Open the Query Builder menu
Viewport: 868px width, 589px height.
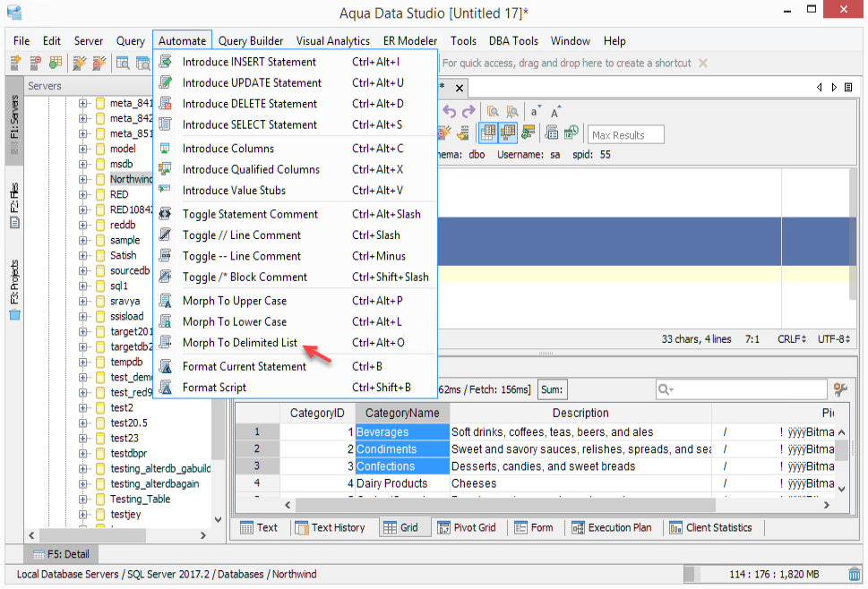click(251, 41)
